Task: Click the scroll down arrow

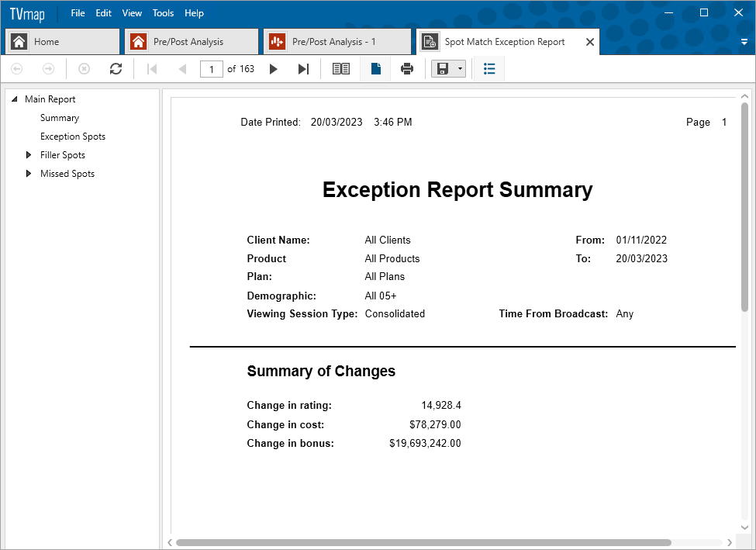Action: click(x=744, y=528)
